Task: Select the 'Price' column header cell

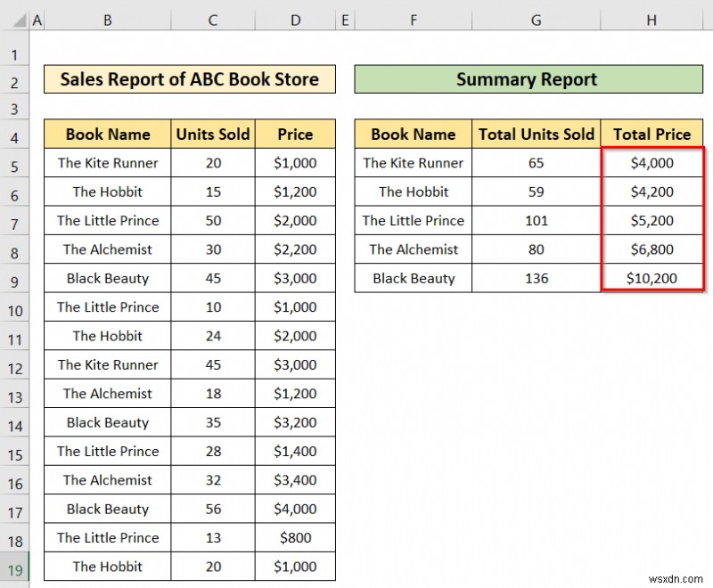Action: (295, 134)
